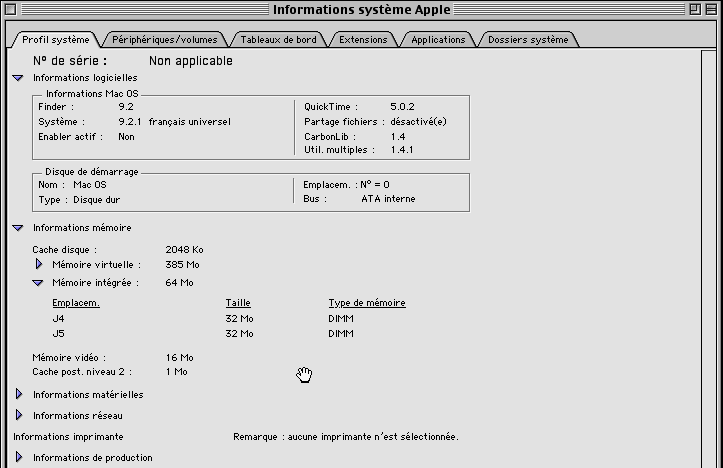Click the window close box
This screenshot has width=723, height=468.
click(11, 9)
